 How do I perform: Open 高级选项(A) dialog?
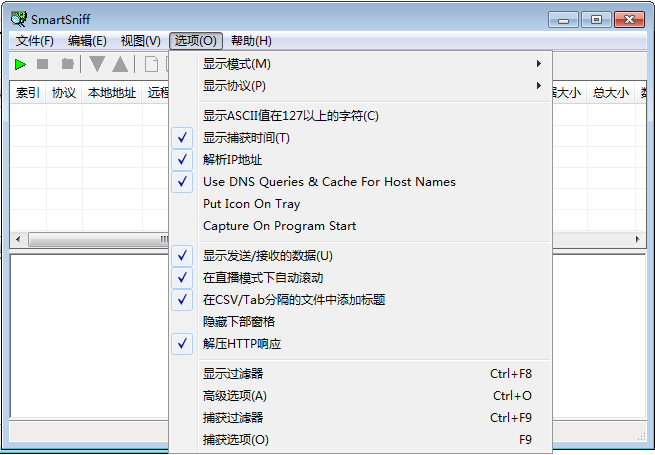click(x=361, y=396)
